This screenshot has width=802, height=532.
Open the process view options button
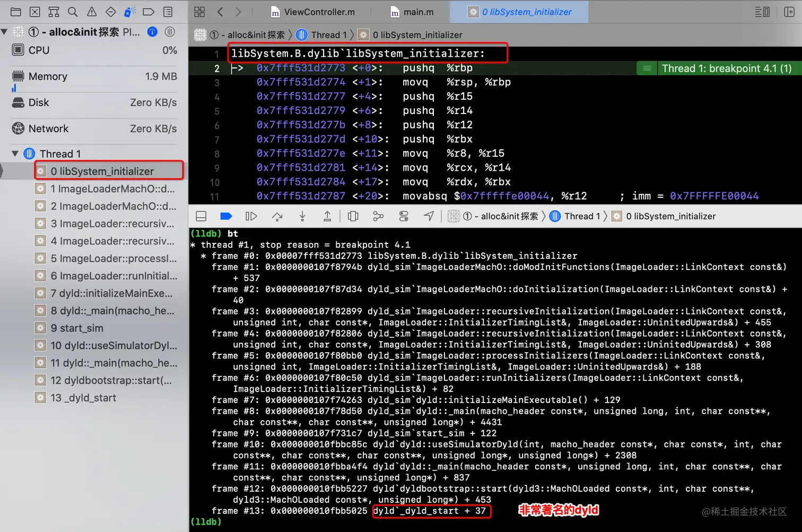[x=170, y=32]
